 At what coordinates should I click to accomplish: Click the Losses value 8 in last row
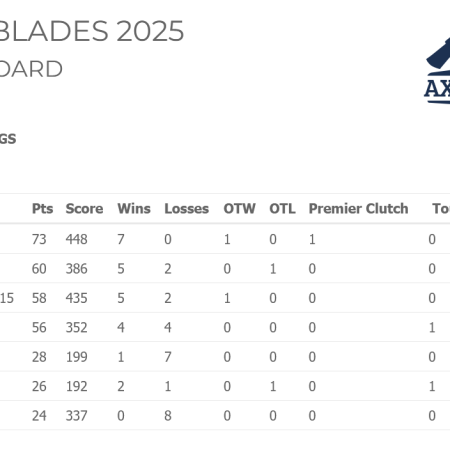(x=168, y=415)
